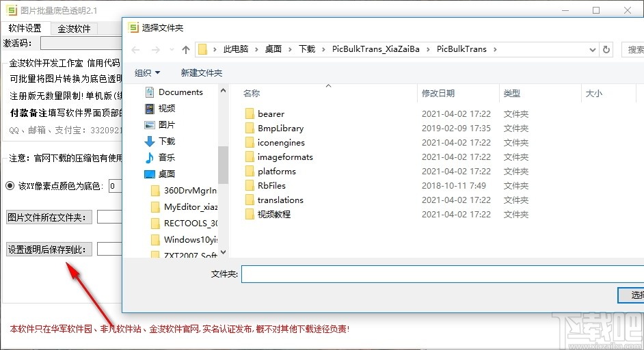Click the date 2019-02-09 17:35
The image size is (644, 350).
456,128
